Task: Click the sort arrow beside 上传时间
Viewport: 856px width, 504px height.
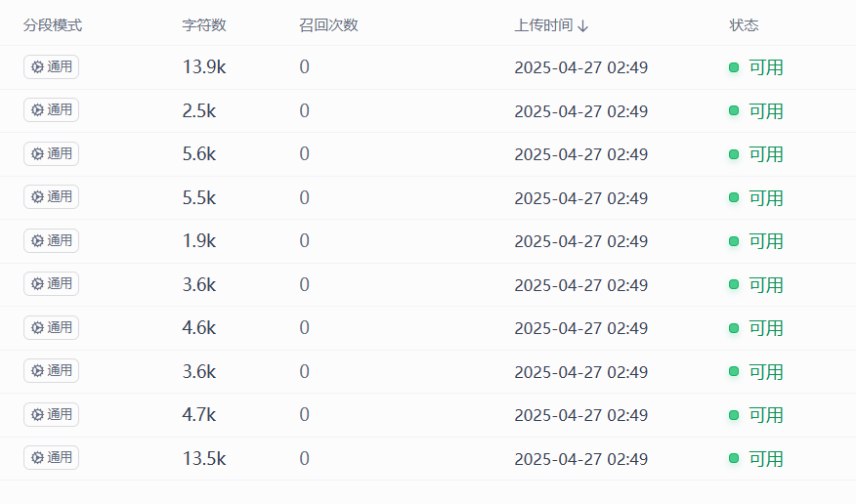Action: pos(583,25)
